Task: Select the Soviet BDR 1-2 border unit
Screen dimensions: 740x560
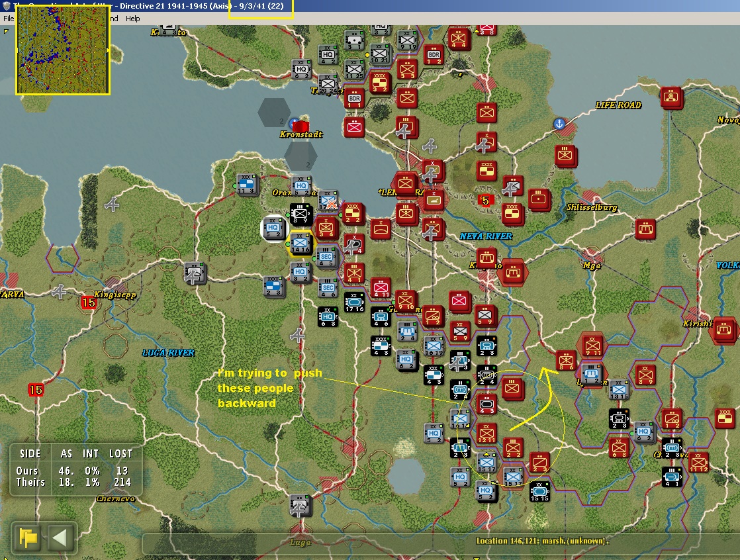Action: 433,55
